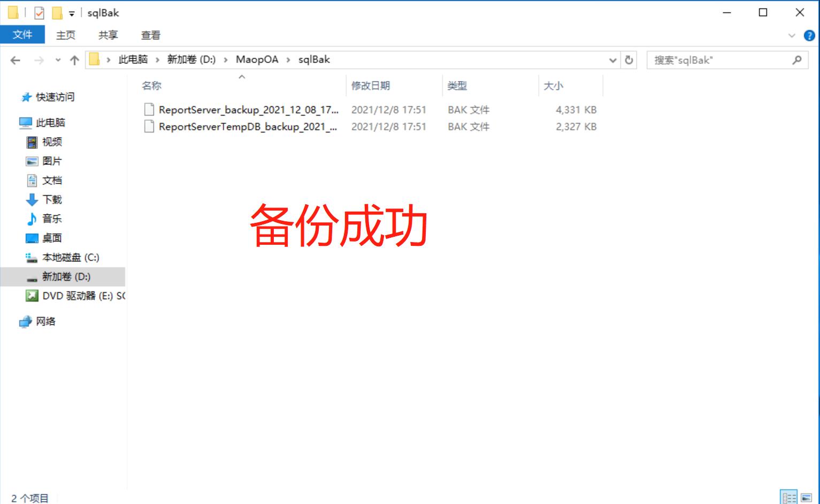
Task: Click inside the 搜索"sqlBak" search box
Action: [x=711, y=59]
